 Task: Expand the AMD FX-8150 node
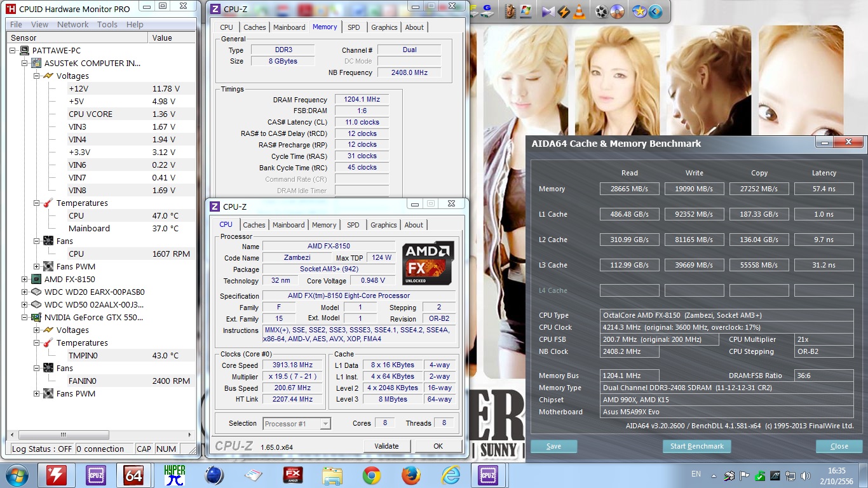25,279
